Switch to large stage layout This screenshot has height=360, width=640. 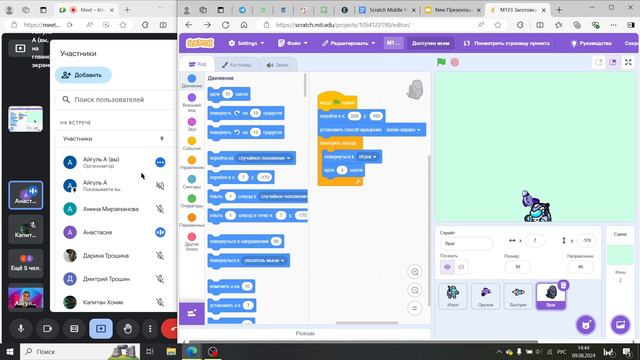coord(613,62)
